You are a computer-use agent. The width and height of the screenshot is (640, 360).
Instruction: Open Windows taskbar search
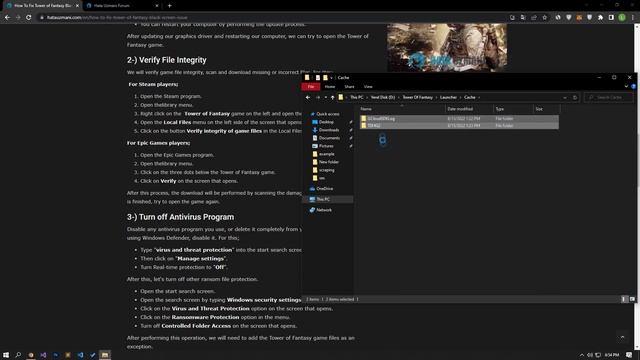point(18,355)
